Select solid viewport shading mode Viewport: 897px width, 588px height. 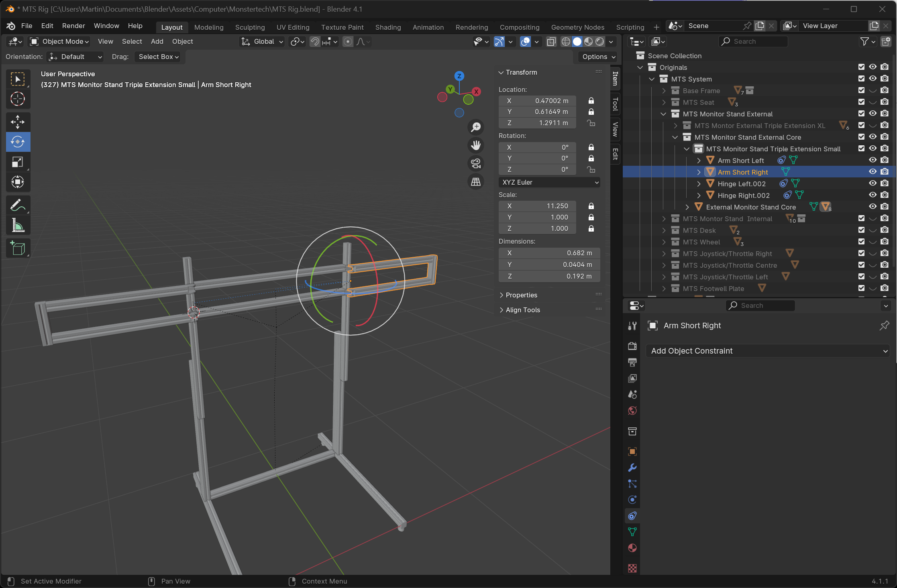577,41
